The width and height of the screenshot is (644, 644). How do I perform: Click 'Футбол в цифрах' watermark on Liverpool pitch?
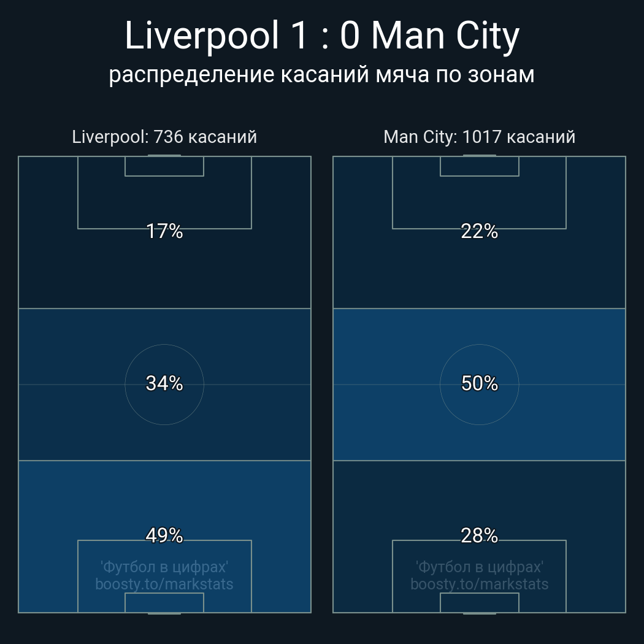tap(164, 567)
